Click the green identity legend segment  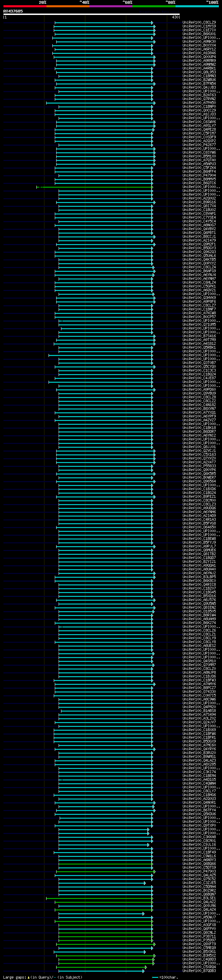(154, 7)
